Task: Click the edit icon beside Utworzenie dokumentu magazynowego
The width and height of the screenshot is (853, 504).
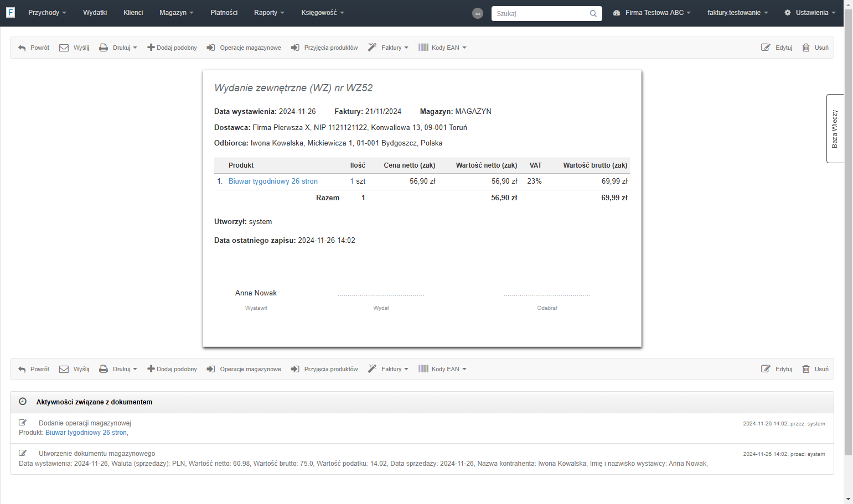Action: (x=23, y=453)
